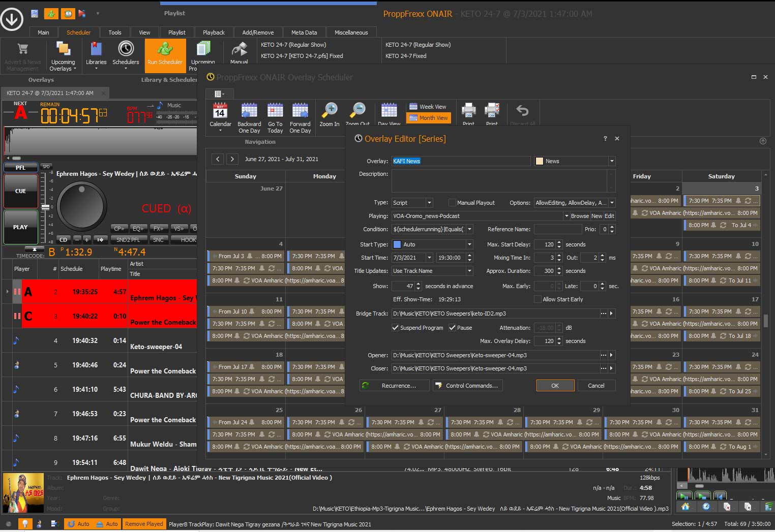This screenshot has height=532, width=775.
Task: Click the large pitch knob on player
Action: 82,206
